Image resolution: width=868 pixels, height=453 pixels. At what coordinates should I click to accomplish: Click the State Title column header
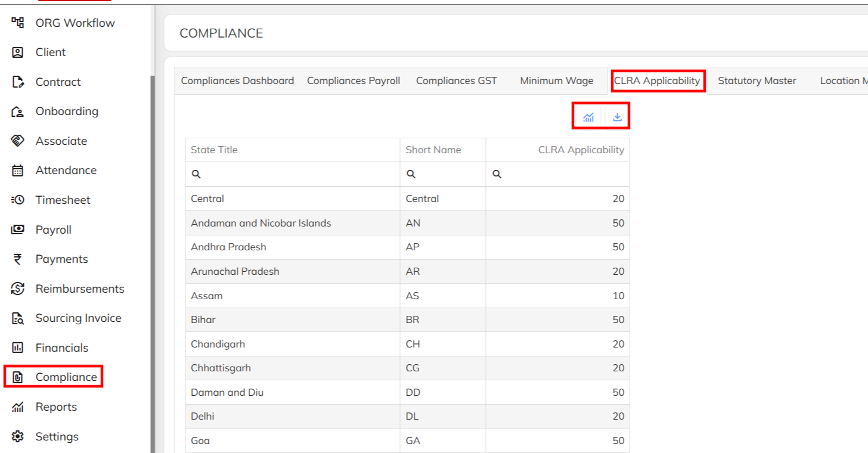214,150
